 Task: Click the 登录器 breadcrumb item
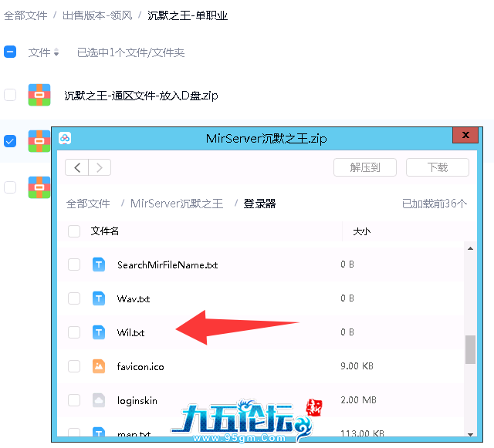259,204
